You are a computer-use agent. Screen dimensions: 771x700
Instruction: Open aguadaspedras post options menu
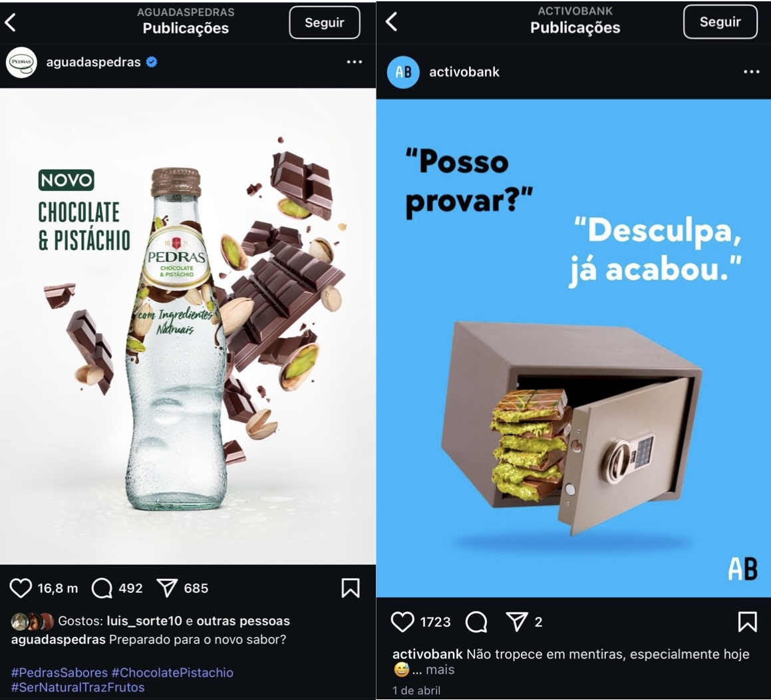pos(354,62)
